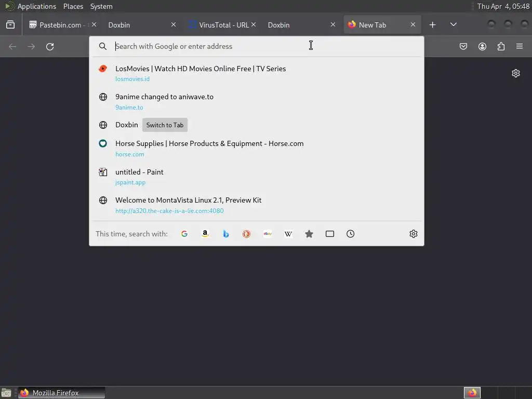Open Horse Supplies Horse.com suggestion
Image resolution: width=532 pixels, height=399 pixels.
[x=257, y=149]
